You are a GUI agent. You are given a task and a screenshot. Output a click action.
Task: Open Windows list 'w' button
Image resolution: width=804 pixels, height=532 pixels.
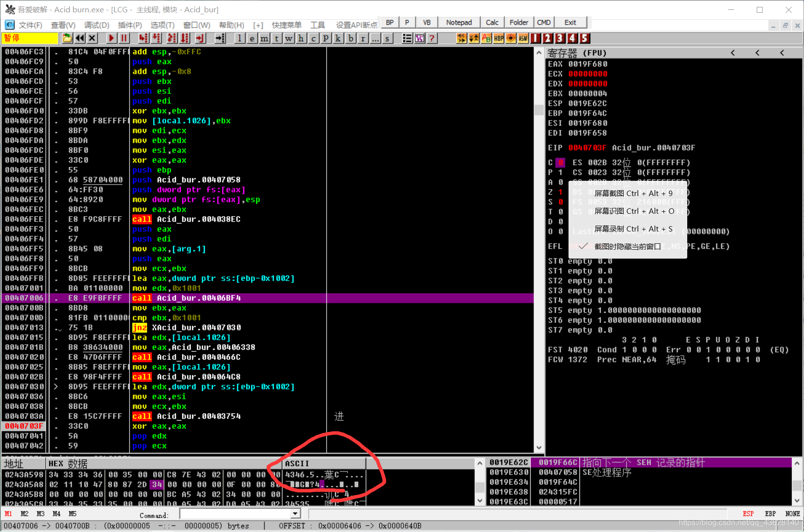coord(289,38)
